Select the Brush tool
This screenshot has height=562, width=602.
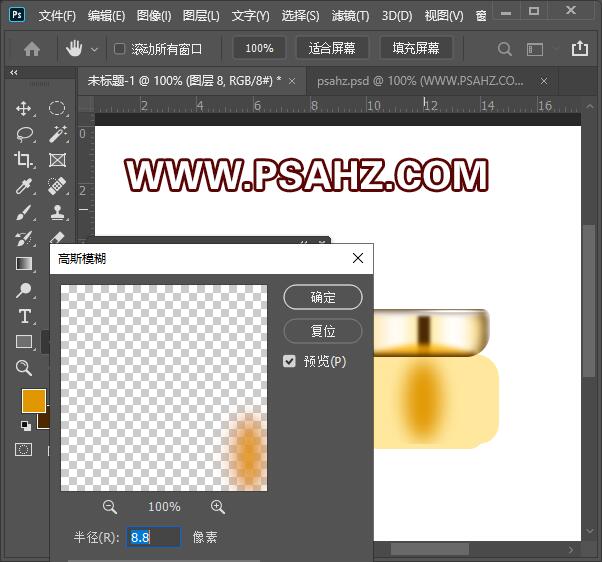coord(23,212)
